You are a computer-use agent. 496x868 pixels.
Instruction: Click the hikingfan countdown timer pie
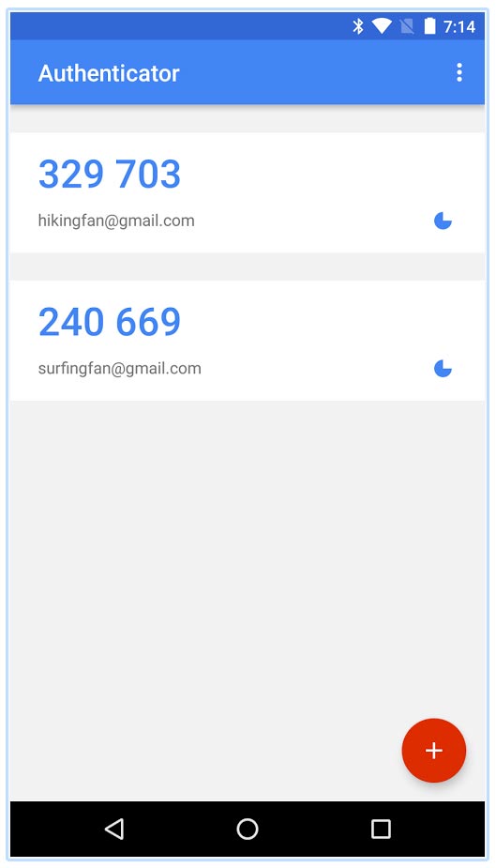point(443,221)
